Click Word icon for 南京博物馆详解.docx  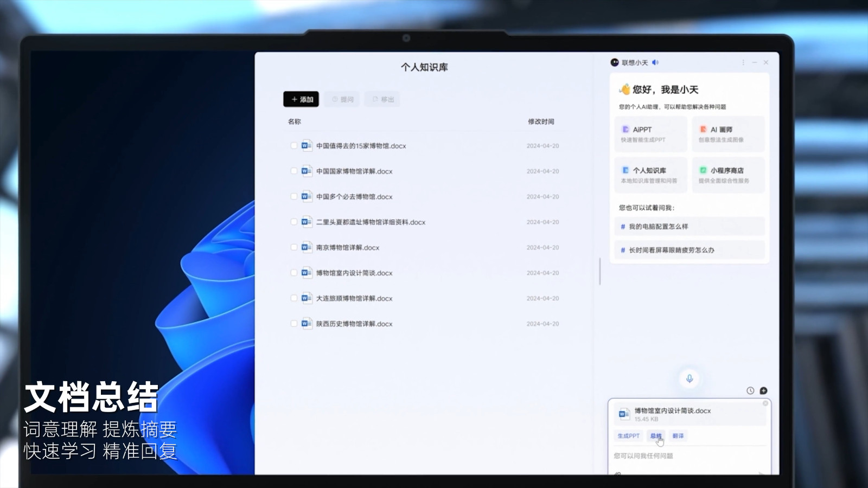307,247
